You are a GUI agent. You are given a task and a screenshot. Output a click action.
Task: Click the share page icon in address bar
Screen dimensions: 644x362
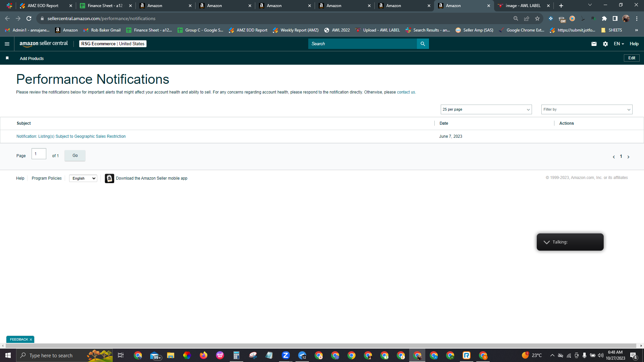pos(527,18)
